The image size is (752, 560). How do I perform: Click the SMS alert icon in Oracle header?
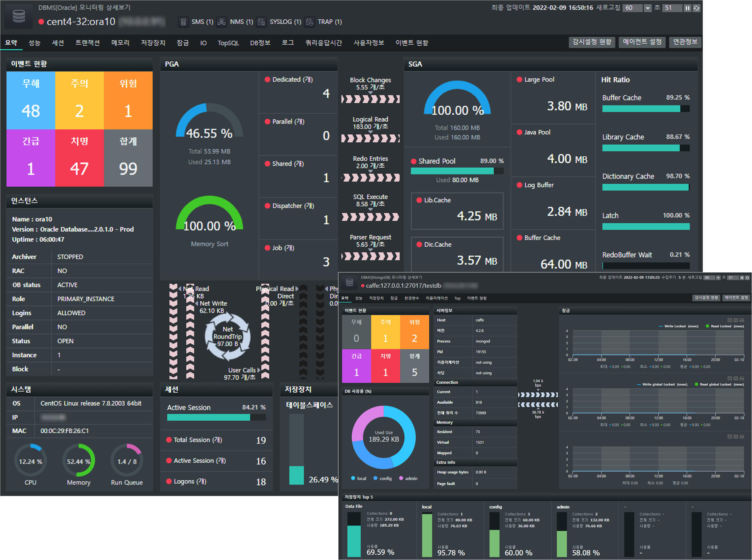point(183,22)
